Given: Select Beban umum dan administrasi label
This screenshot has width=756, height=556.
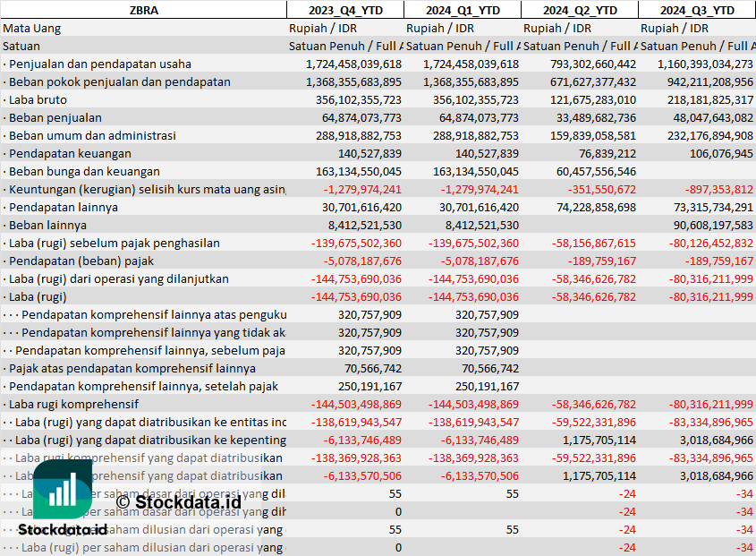Looking at the screenshot, I should (92, 135).
